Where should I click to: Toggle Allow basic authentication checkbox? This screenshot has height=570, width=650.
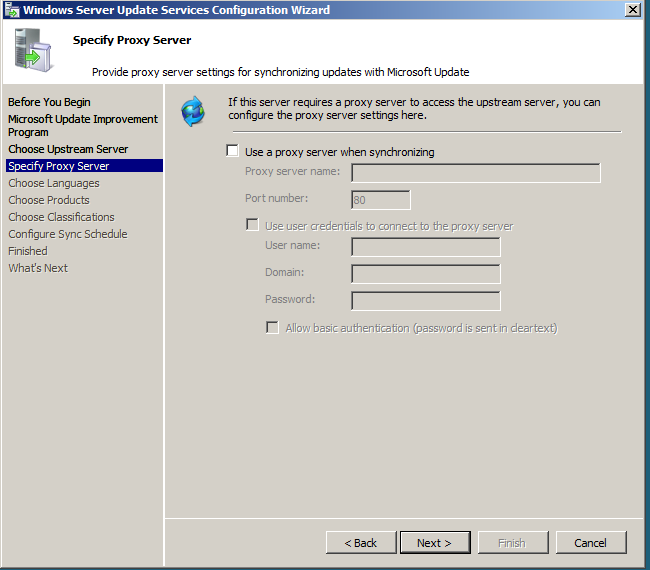coord(272,327)
